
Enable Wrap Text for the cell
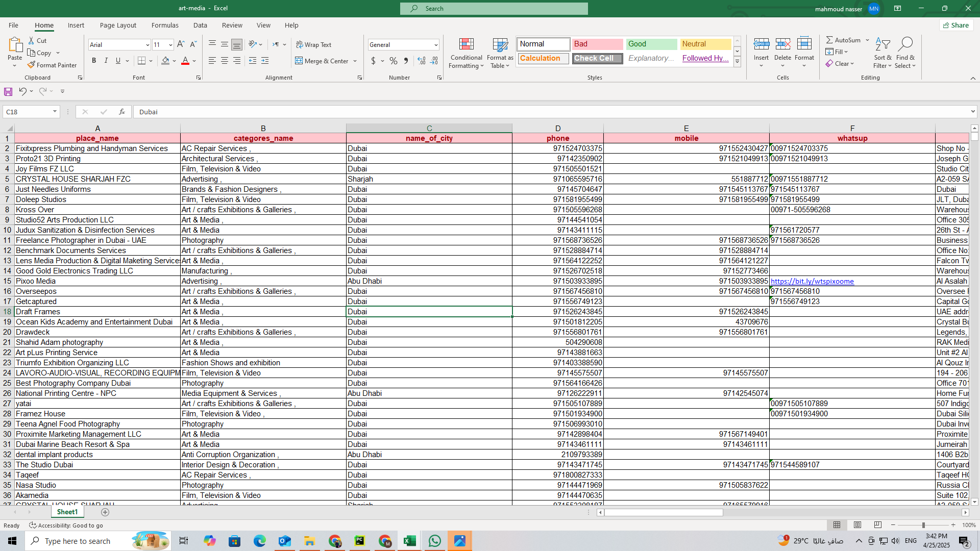tap(314, 45)
